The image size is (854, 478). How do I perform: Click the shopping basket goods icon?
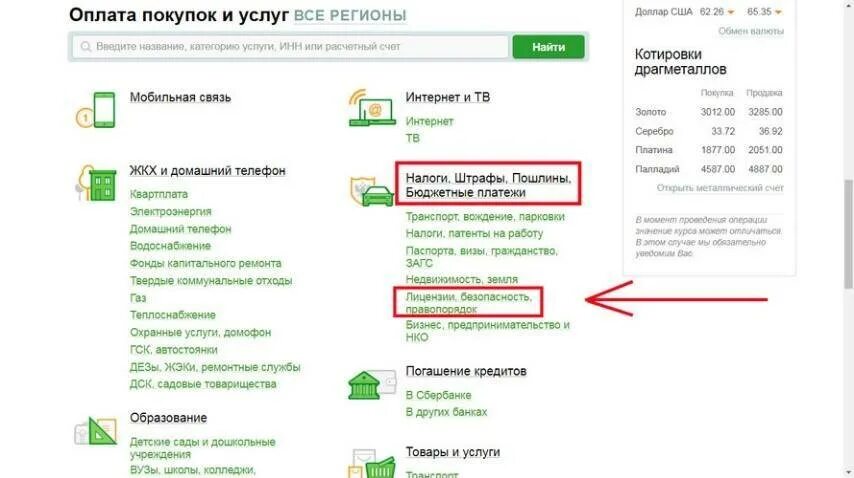pos(373,464)
